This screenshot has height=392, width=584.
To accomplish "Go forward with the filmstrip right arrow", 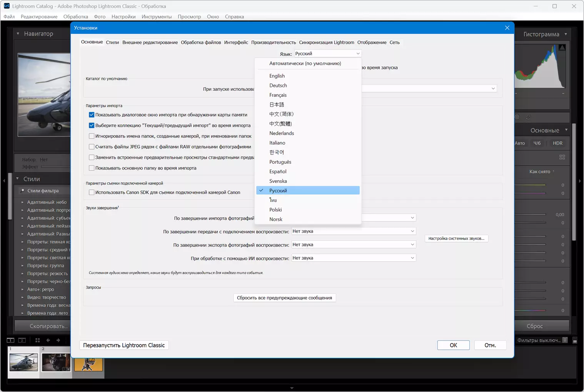I will [58, 340].
